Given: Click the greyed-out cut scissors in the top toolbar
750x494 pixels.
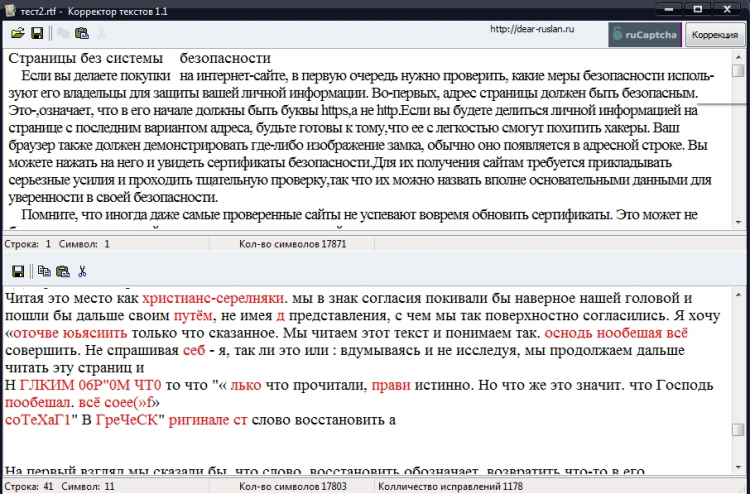Looking at the screenshot, I should [100, 34].
